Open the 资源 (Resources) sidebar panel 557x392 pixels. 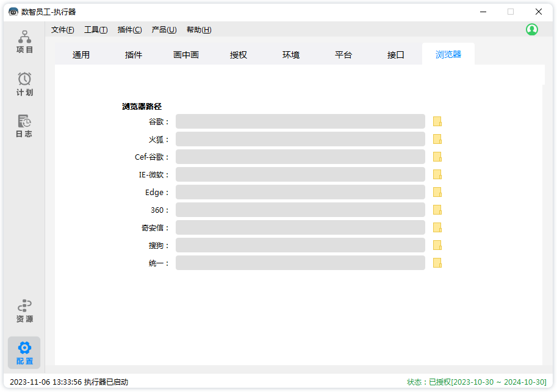pyautogui.click(x=24, y=311)
